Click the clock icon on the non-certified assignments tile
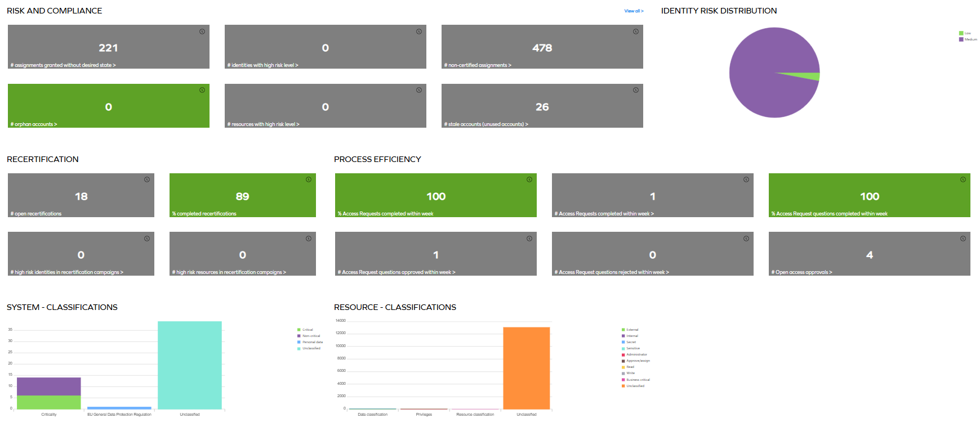The image size is (980, 427). pyautogui.click(x=636, y=32)
